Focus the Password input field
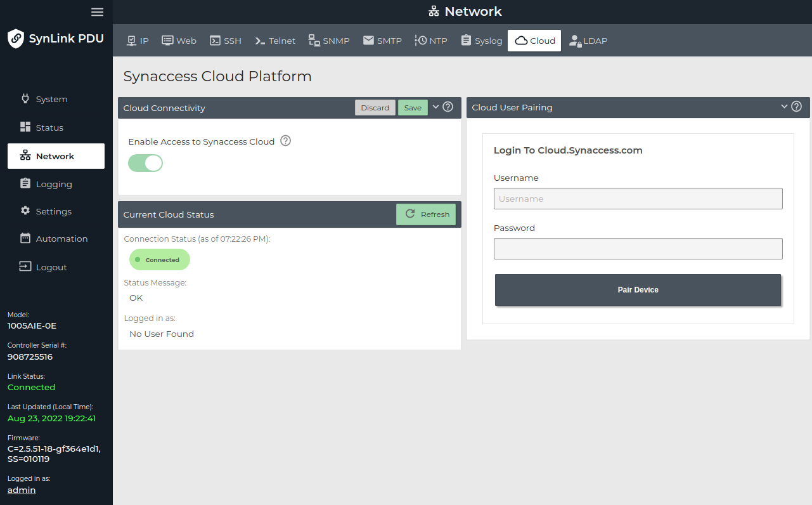This screenshot has width=812, height=505. tap(638, 249)
